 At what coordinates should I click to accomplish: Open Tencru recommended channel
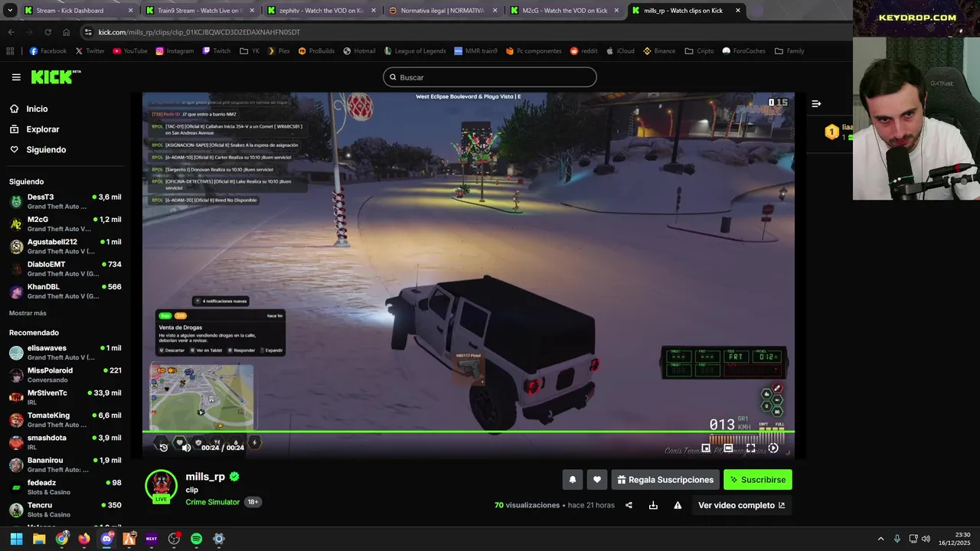point(65,510)
